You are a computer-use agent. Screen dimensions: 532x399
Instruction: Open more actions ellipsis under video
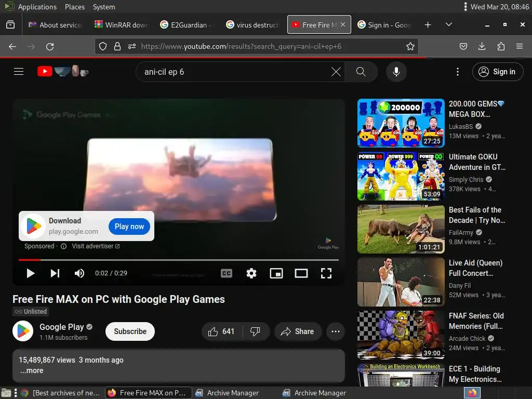[x=335, y=331]
